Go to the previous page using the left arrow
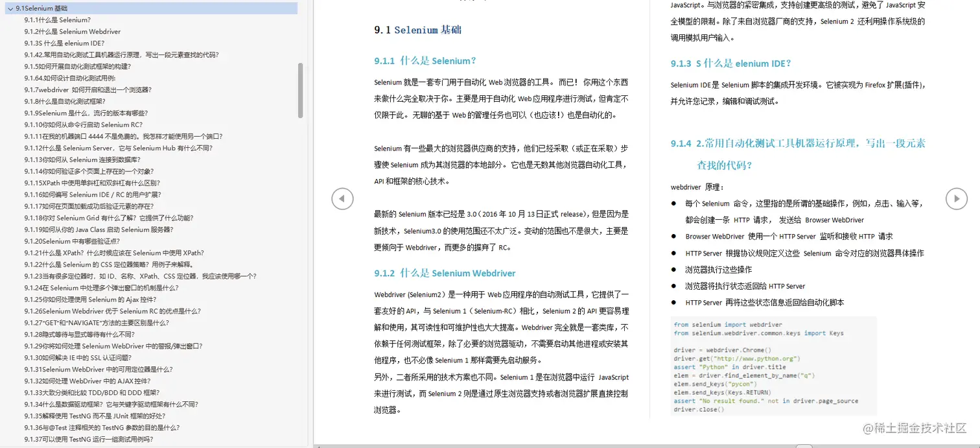The width and height of the screenshot is (980, 448). click(342, 199)
